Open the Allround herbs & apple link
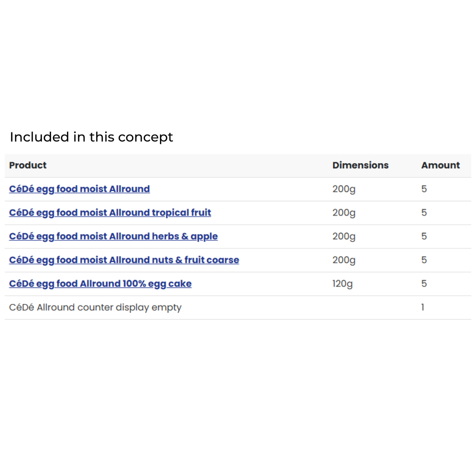 pos(113,237)
